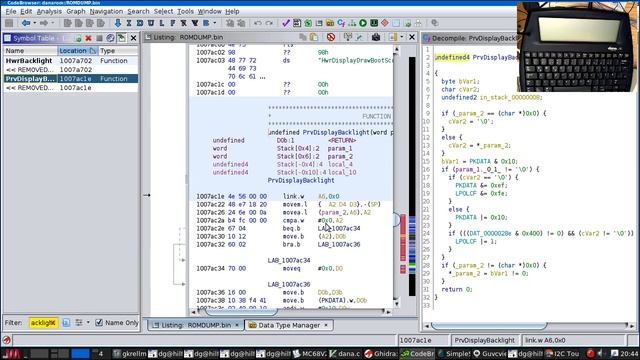This screenshot has width=640, height=360.
Task: Jump to next undefined with U icon
Action: [151, 23]
